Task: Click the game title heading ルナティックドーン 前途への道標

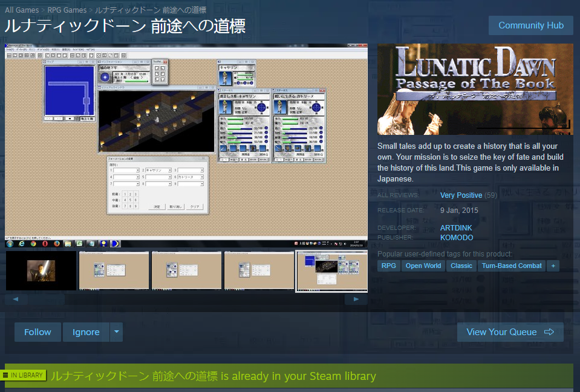Action: (125, 26)
